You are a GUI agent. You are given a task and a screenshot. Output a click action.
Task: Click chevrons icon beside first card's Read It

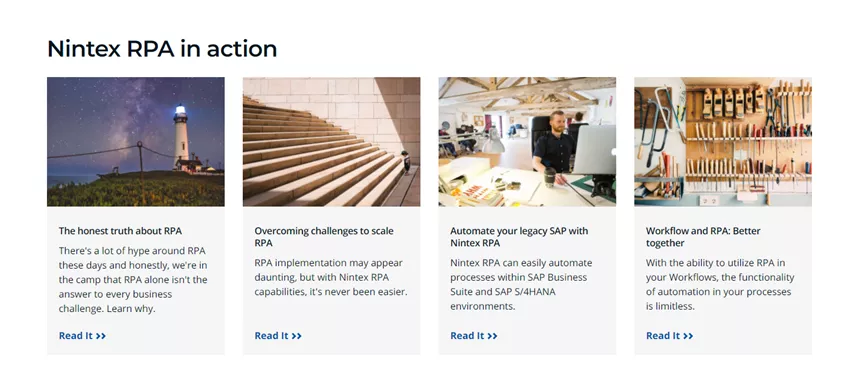coord(100,336)
